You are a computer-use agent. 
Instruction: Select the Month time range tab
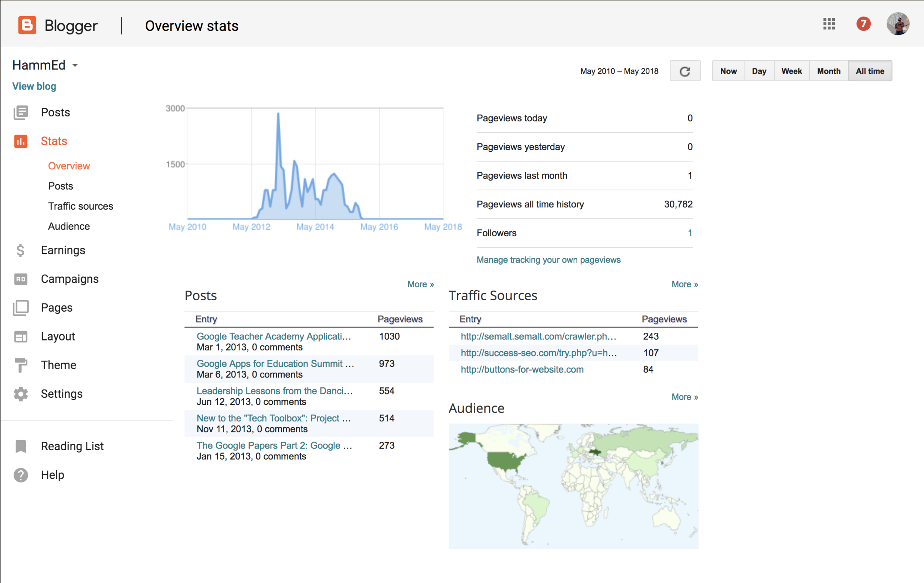pyautogui.click(x=828, y=71)
